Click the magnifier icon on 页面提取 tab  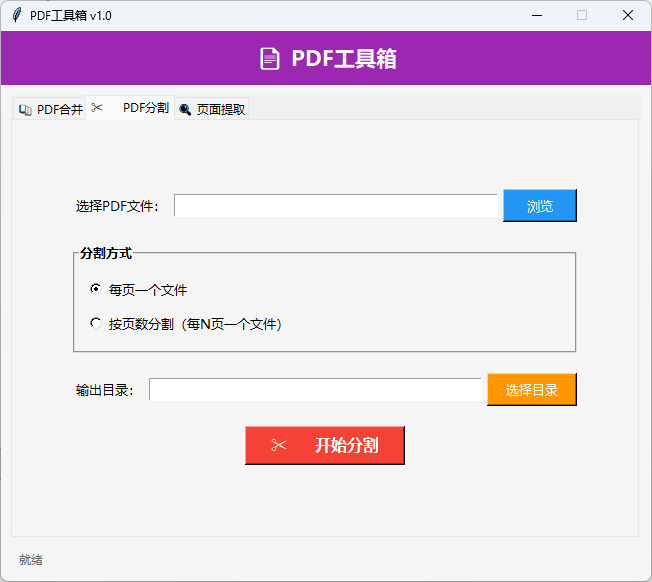(185, 110)
